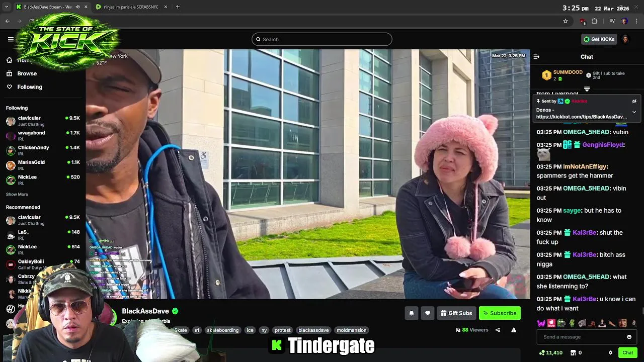644x362 pixels.
Task: Share the stream via share icon
Action: 498,330
